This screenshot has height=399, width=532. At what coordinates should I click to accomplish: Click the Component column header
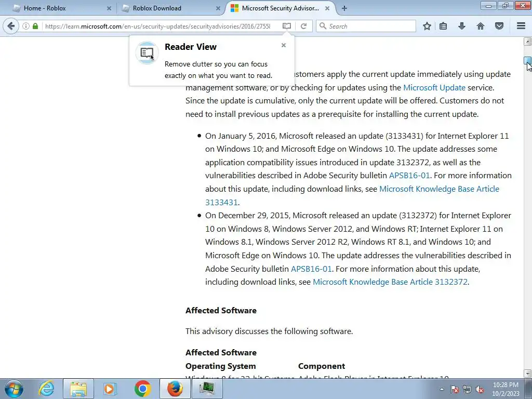pos(322,366)
